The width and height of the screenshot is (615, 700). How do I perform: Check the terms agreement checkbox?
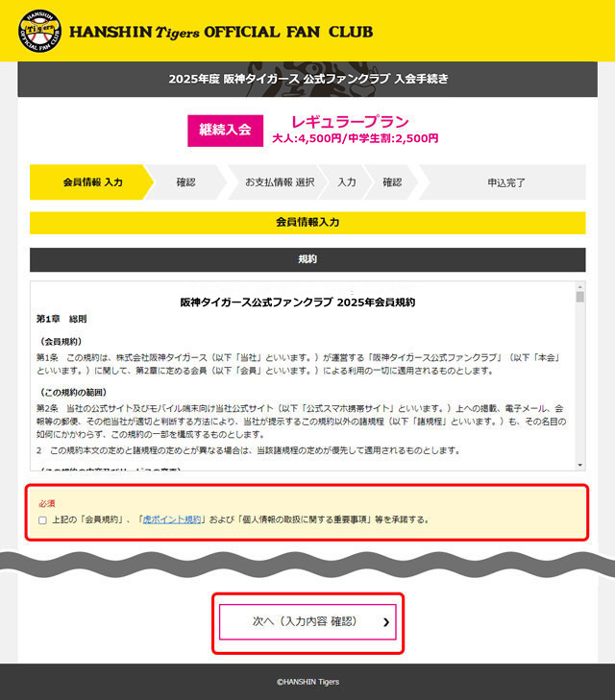point(42,520)
